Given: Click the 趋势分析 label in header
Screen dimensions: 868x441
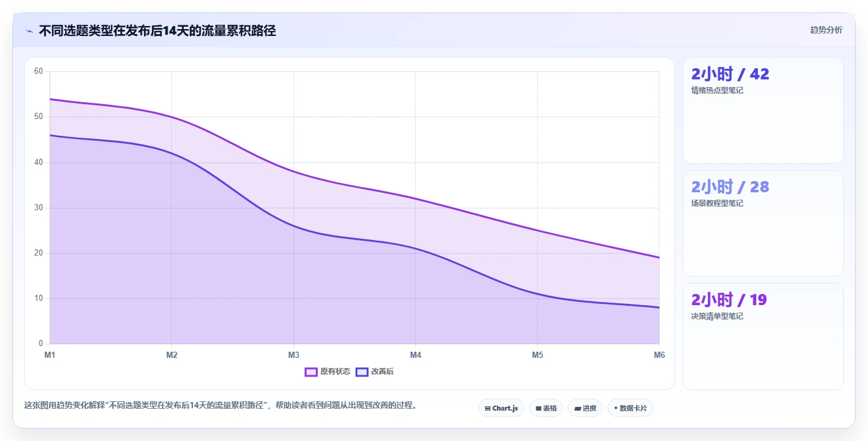Looking at the screenshot, I should click(826, 30).
